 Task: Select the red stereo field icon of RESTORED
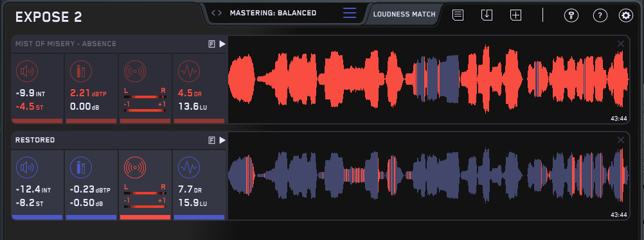click(135, 167)
